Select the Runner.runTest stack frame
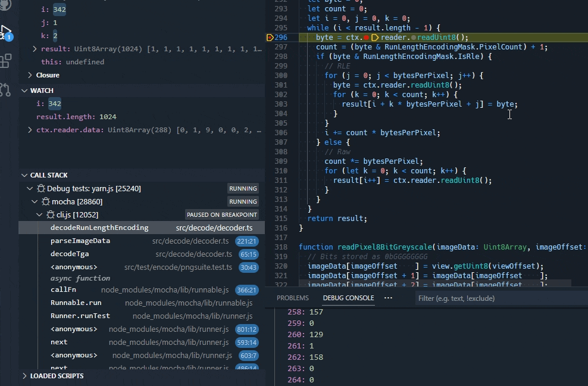The height and width of the screenshot is (386, 588). point(142,316)
